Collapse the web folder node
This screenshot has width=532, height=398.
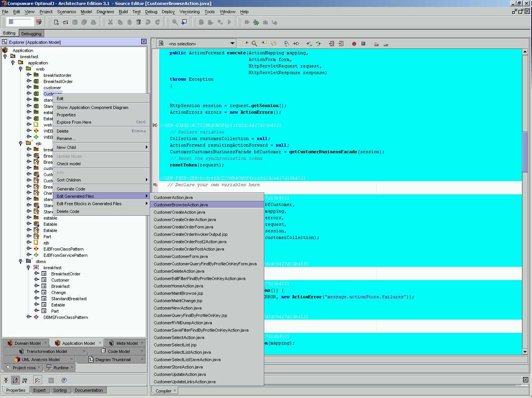pos(21,69)
